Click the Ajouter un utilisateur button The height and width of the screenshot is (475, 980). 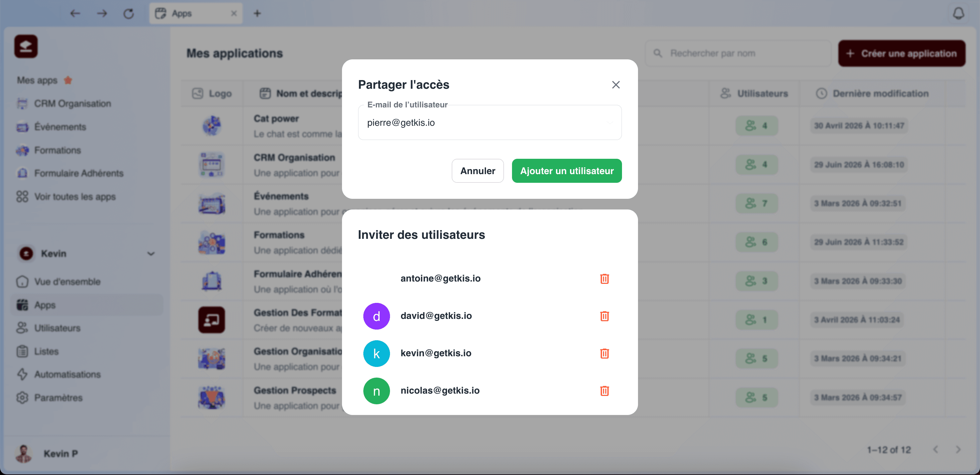[x=566, y=171]
